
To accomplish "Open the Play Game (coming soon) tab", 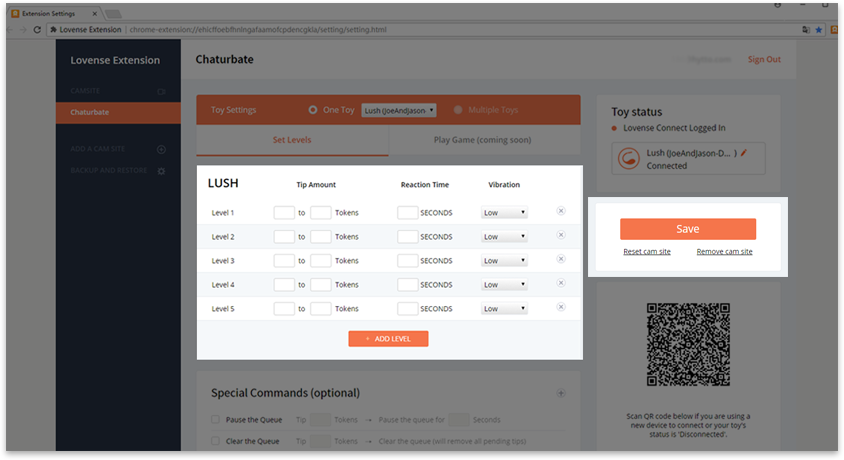I will (482, 140).
